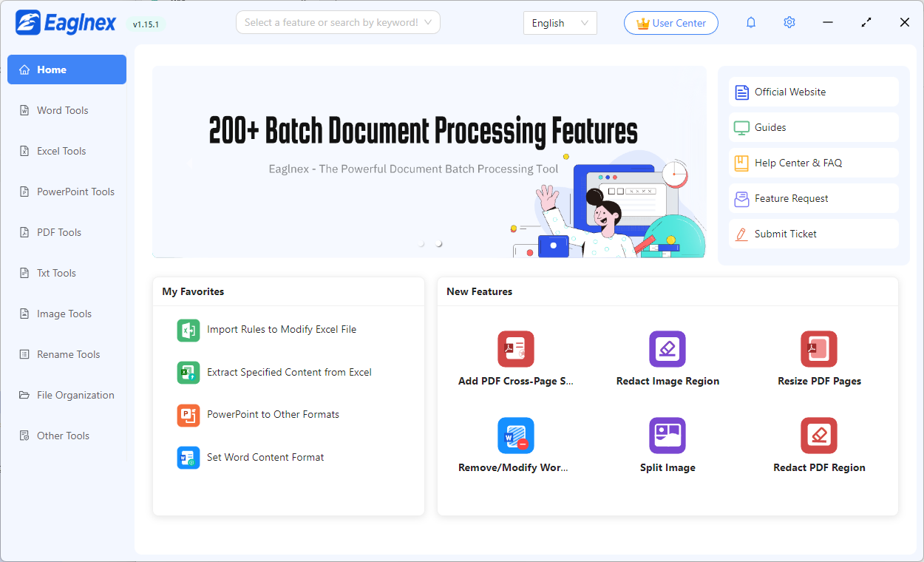Open the feature search dropdown box
Viewport: 924px width, 562px height.
pos(338,22)
